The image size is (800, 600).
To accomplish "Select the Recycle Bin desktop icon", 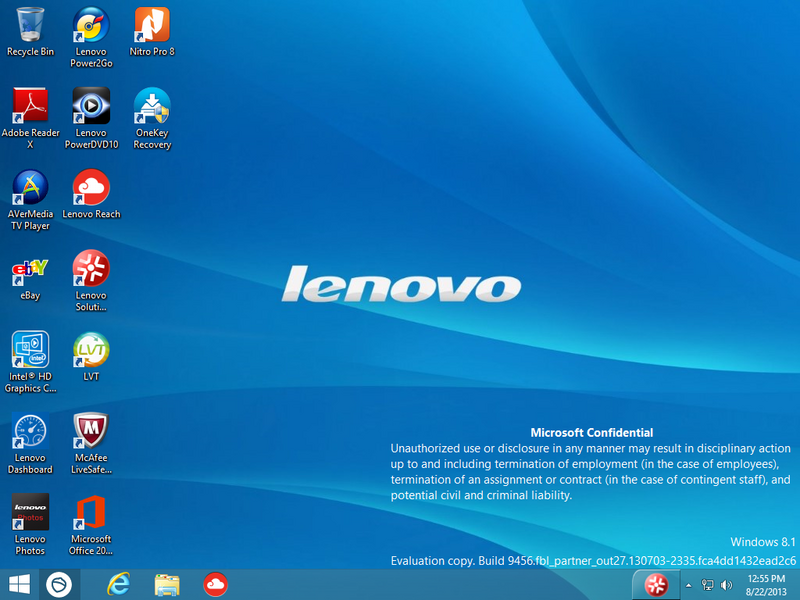I will point(30,24).
